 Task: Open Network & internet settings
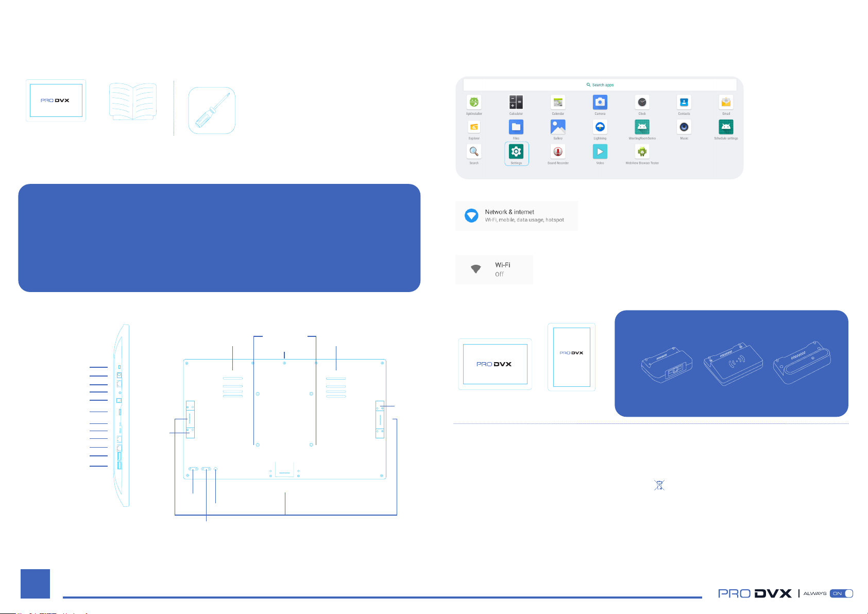(516, 216)
